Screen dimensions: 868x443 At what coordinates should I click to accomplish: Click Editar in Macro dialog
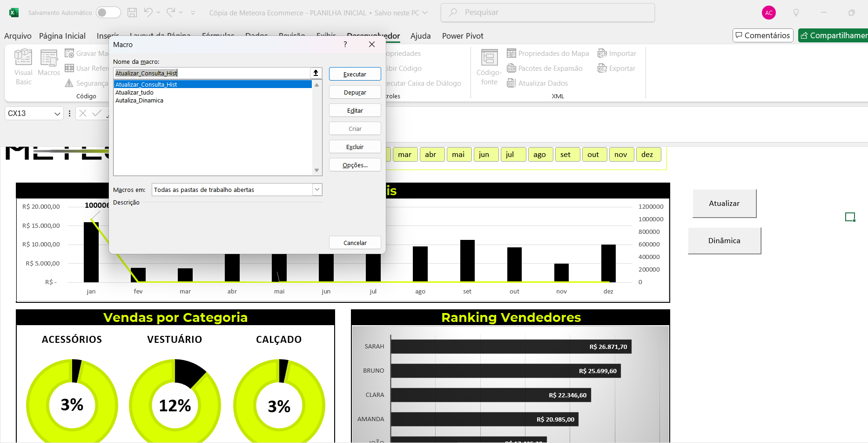click(x=355, y=110)
